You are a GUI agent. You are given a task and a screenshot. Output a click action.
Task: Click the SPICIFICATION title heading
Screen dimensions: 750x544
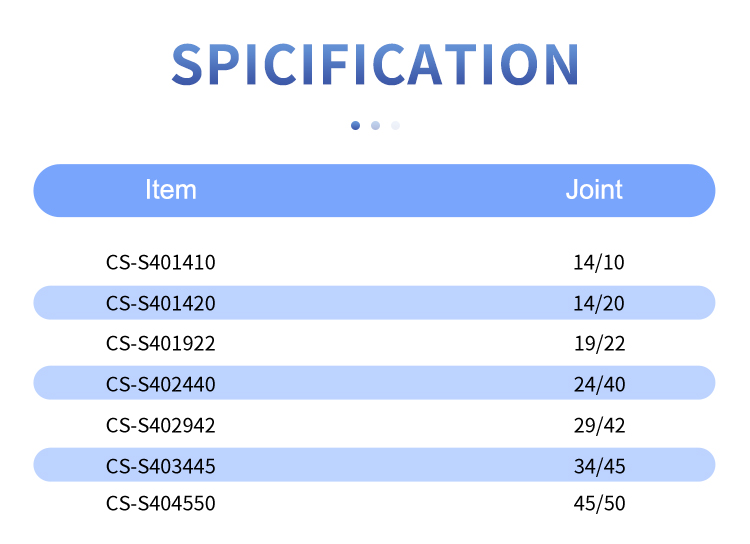(375, 65)
